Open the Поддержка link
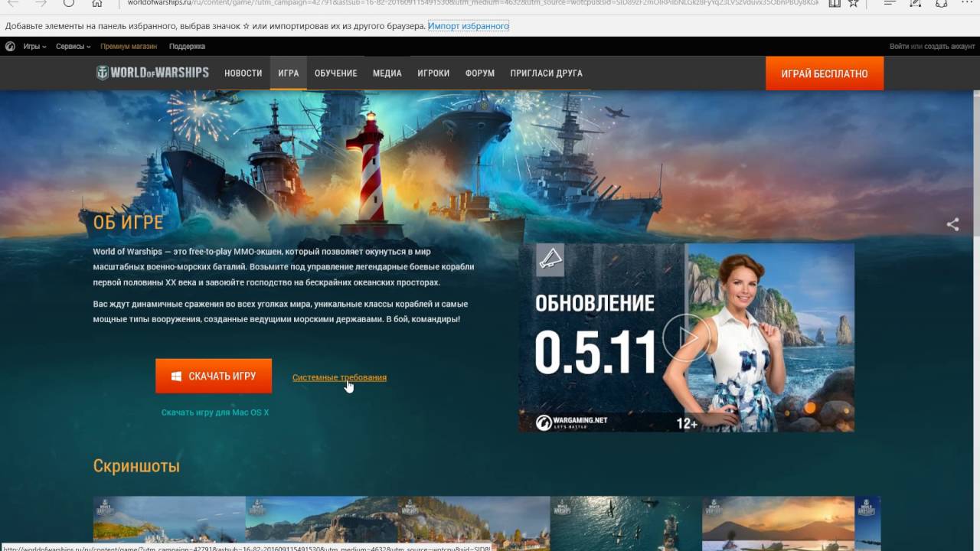 pos(187,47)
